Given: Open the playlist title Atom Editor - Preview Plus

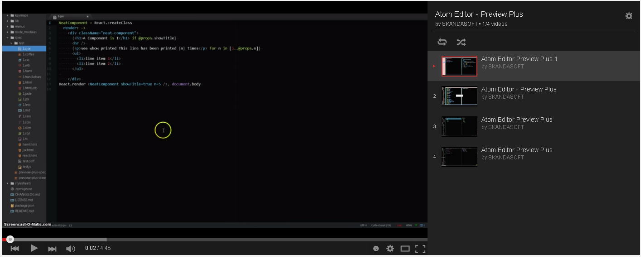Looking at the screenshot, I should click(x=479, y=14).
